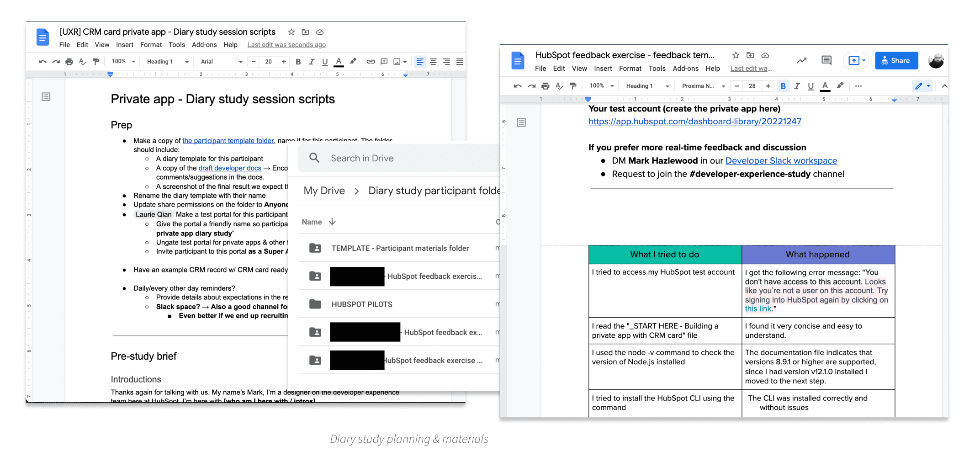Image resolution: width=980 pixels, height=457 pixels.
Task: Open Help menu in feedback template window
Action: tap(713, 69)
